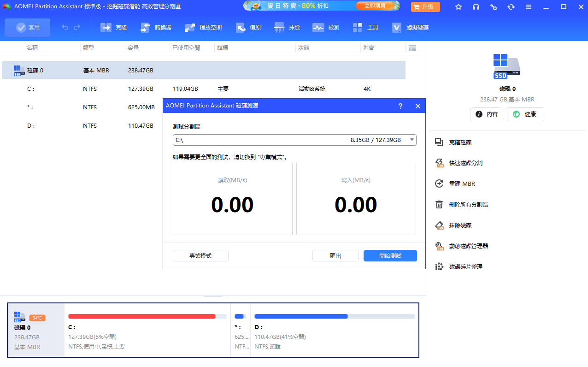Select the C: partition row
The image size is (588, 367).
click(x=204, y=89)
